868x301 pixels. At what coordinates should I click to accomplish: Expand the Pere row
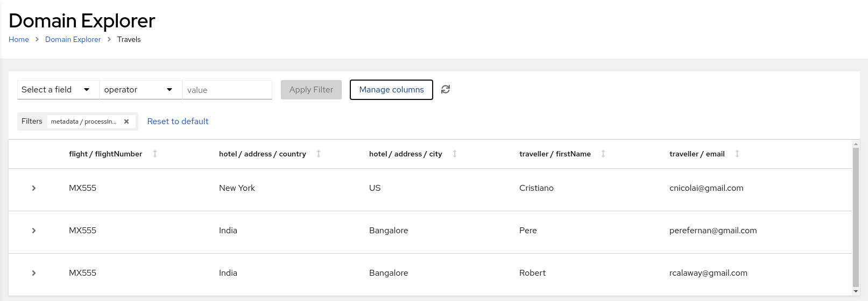pyautogui.click(x=34, y=231)
